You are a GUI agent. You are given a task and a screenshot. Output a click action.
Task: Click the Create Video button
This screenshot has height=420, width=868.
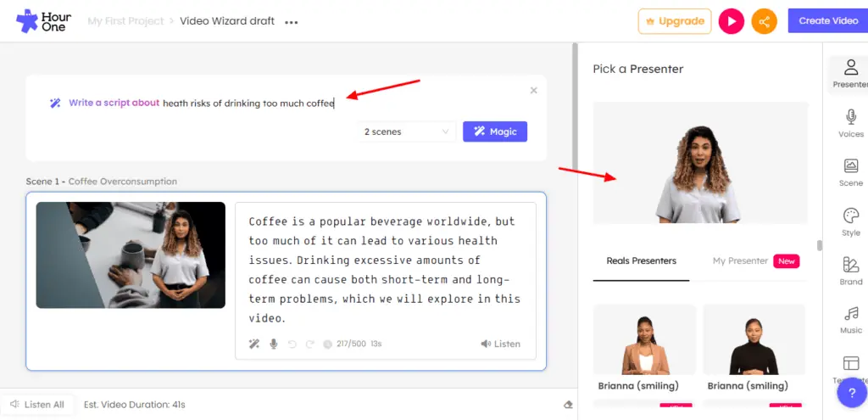point(828,21)
